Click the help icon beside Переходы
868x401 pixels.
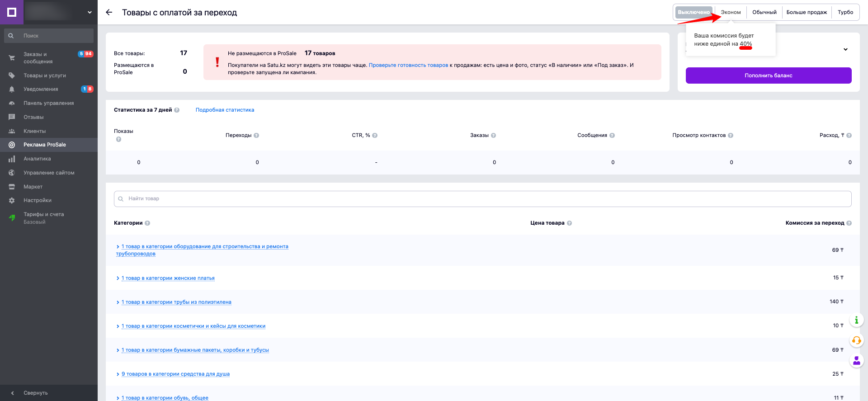(256, 135)
